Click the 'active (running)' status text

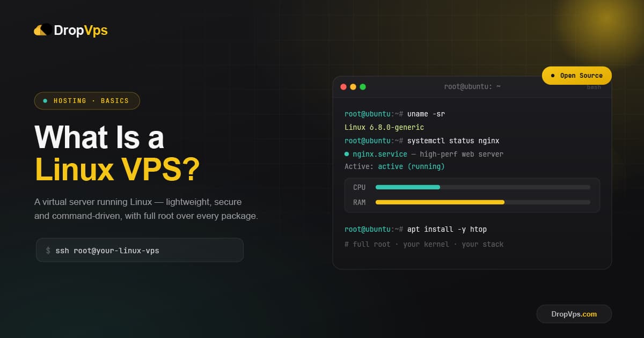tap(411, 166)
